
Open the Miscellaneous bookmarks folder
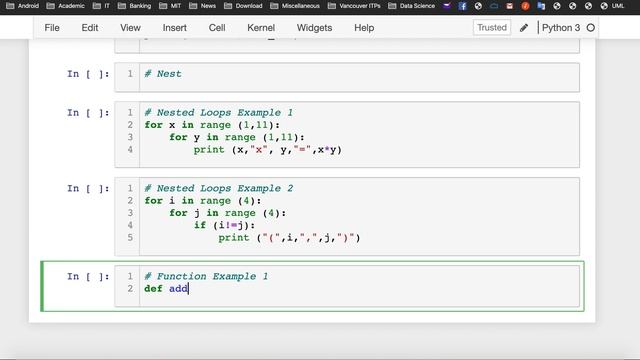(295, 6)
